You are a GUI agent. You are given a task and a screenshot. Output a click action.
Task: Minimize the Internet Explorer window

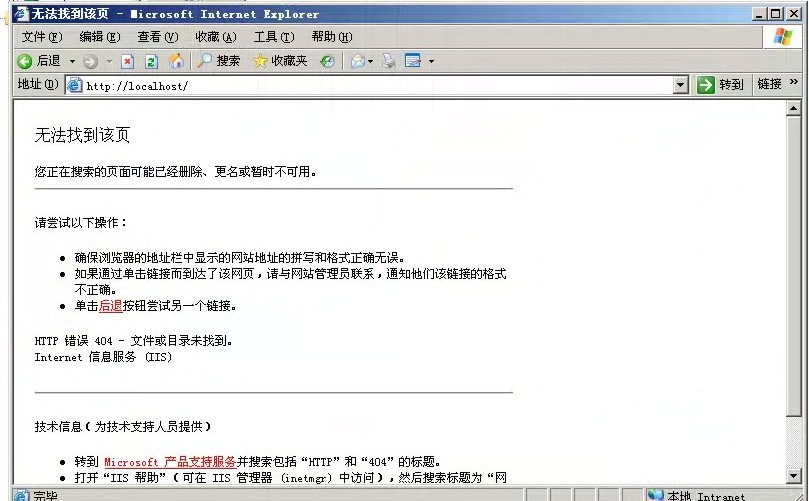[758, 14]
